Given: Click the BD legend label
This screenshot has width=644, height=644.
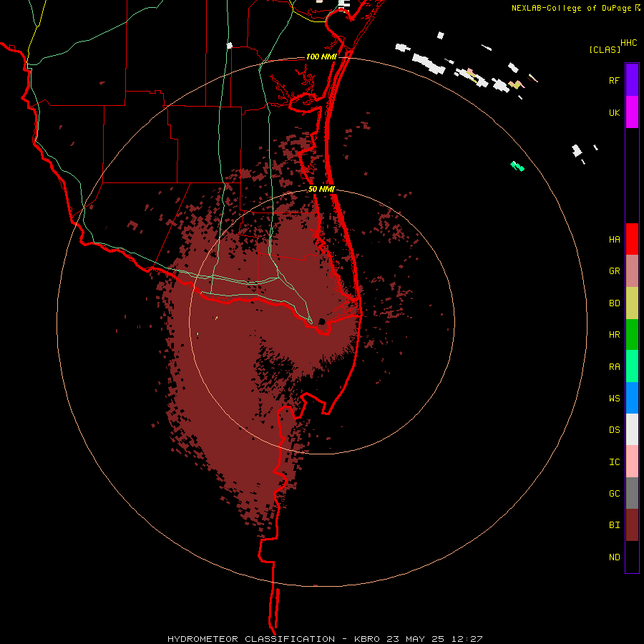Looking at the screenshot, I should (614, 303).
